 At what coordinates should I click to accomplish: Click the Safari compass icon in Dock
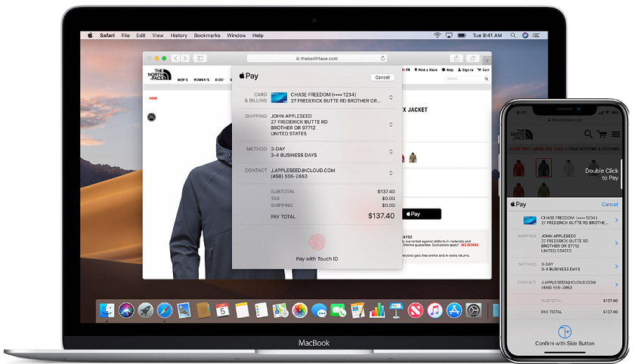coord(165,310)
